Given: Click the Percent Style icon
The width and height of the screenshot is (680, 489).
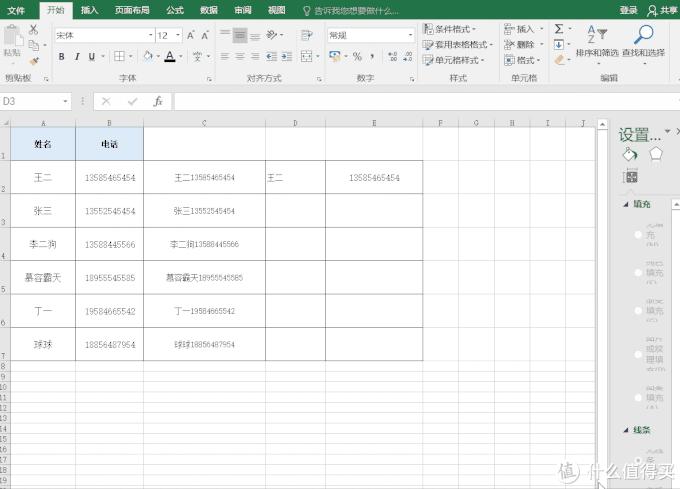Looking at the screenshot, I should pos(357,56).
